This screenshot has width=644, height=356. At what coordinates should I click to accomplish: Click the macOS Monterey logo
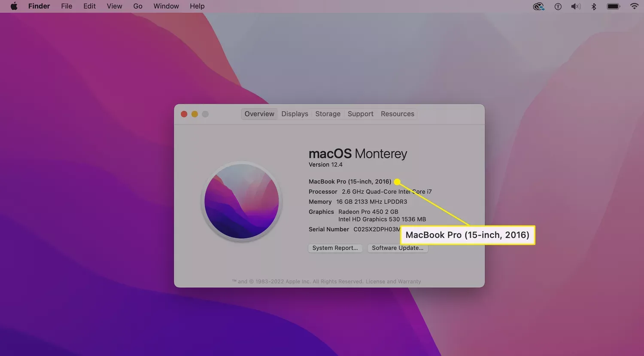[x=241, y=201]
